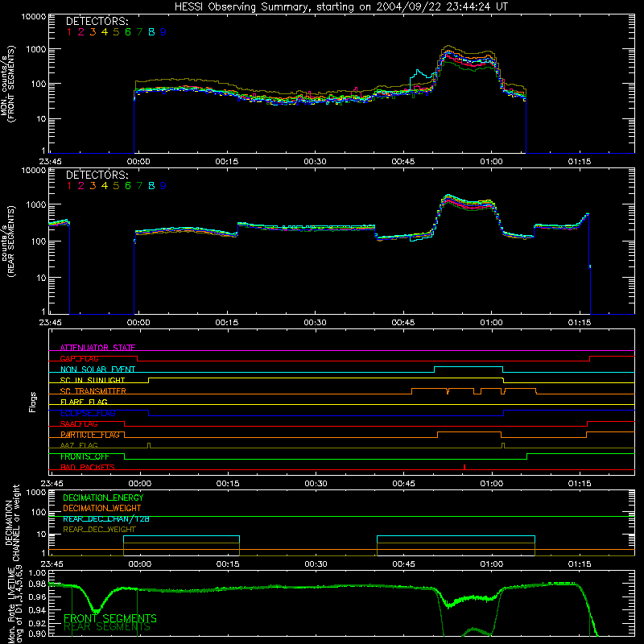Click the AAZ_FLAG label
The height and width of the screenshot is (644, 644).
pyautogui.click(x=79, y=446)
